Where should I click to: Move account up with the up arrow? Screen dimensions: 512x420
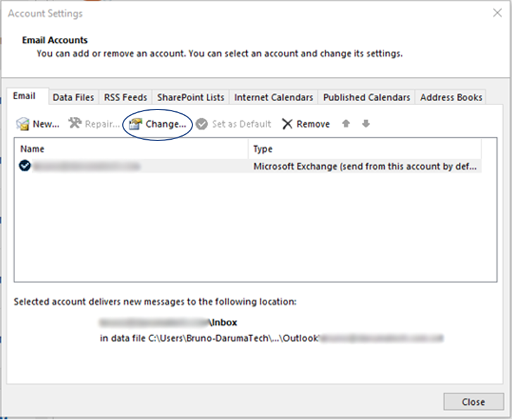click(x=346, y=124)
